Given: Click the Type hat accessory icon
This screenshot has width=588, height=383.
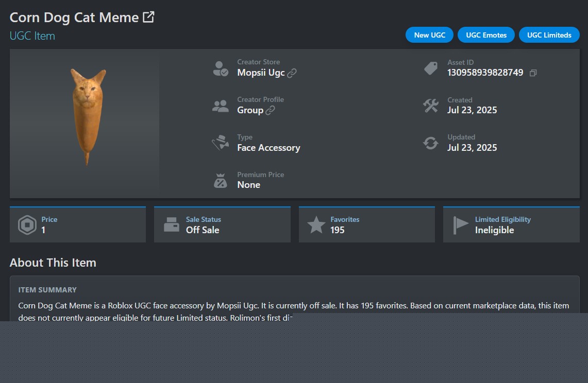Looking at the screenshot, I should click(221, 143).
